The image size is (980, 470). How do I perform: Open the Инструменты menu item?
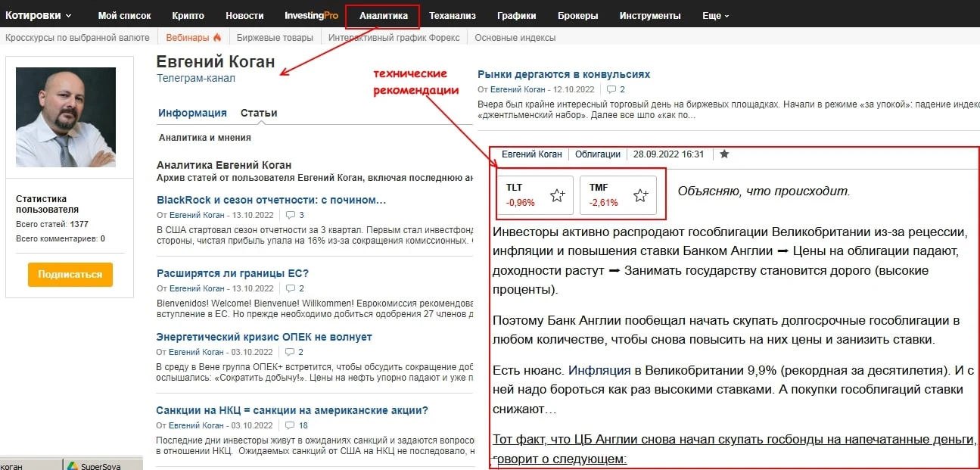649,16
